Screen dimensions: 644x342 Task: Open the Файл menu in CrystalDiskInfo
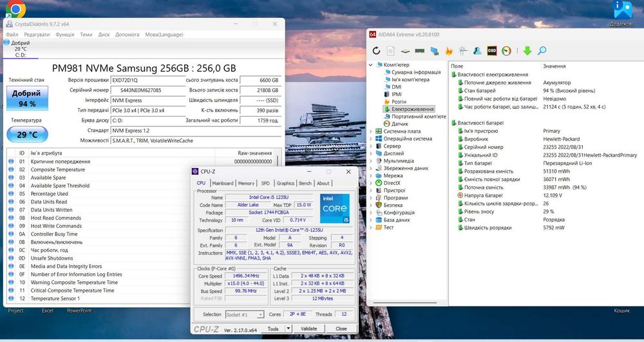click(12, 35)
